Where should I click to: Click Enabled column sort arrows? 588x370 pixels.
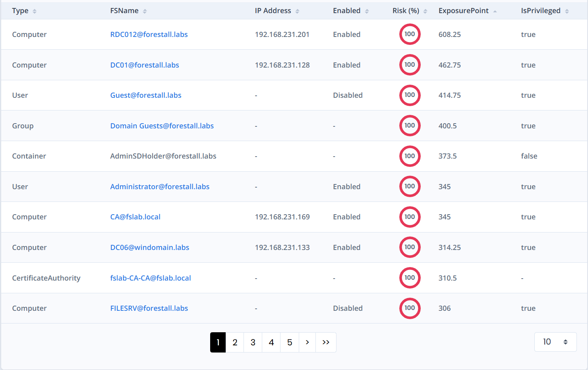pyautogui.click(x=367, y=11)
